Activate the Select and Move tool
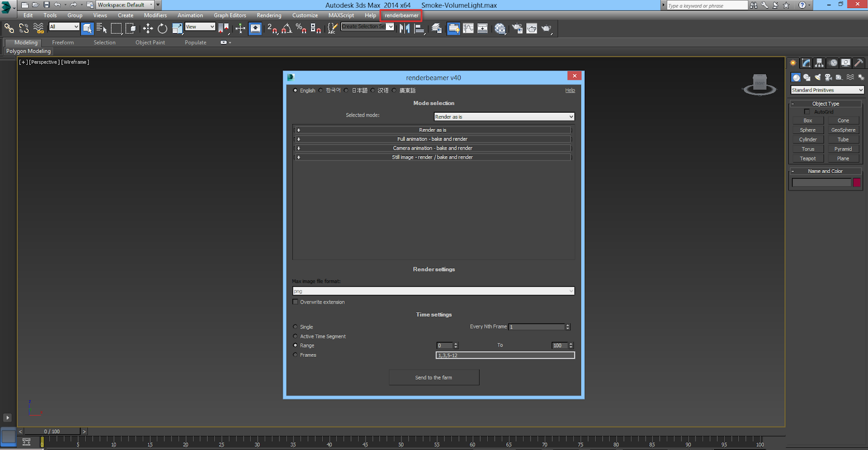Screen dimensions: 868x450 pyautogui.click(x=148, y=28)
